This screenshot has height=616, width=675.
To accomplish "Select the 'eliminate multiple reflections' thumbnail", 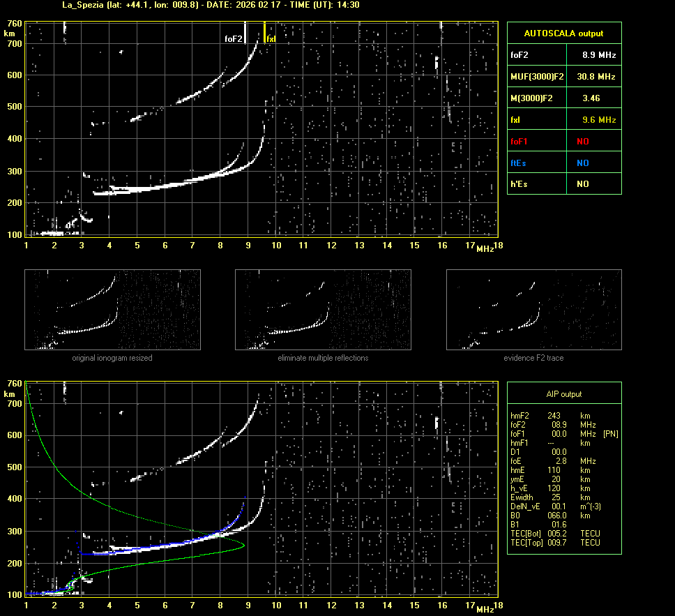I will 323,310.
